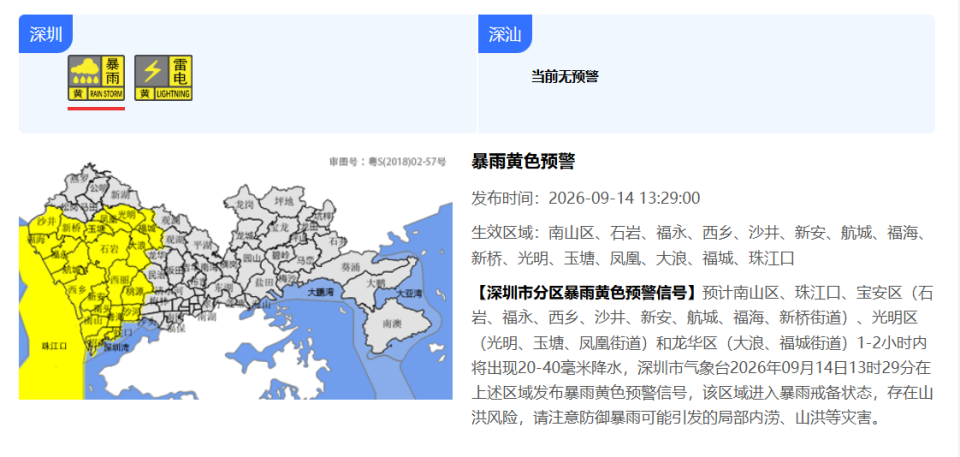Click the 平湖 district on the map
Screen dimensions: 960x457
pyautogui.click(x=201, y=244)
